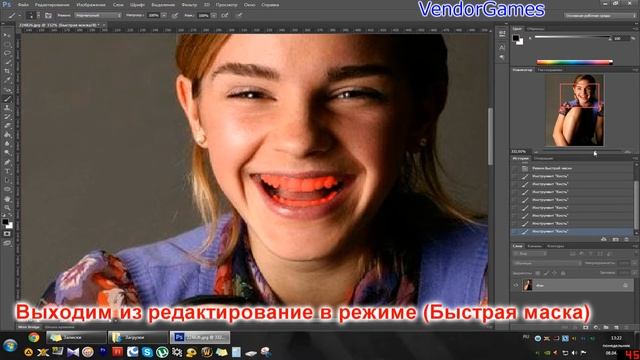Open the Flow (Нажим) slider arrow
The width and height of the screenshot is (640, 360).
point(214,16)
